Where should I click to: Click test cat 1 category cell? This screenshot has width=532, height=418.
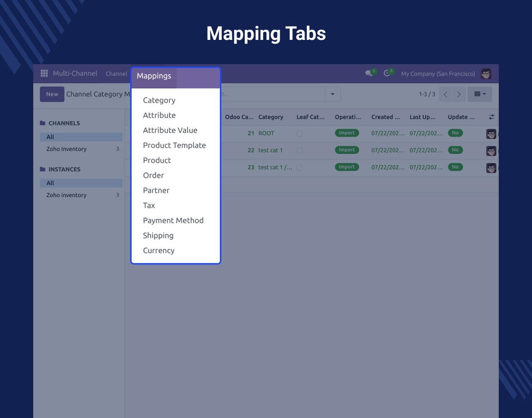point(270,150)
